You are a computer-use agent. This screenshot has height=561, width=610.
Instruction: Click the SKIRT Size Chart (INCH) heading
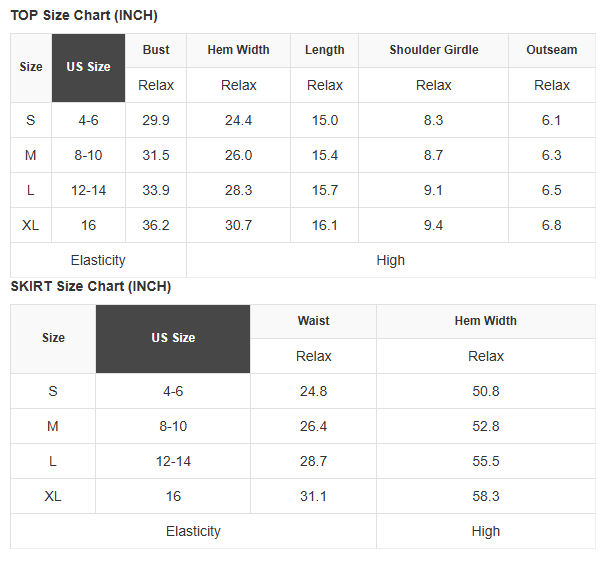tap(91, 286)
